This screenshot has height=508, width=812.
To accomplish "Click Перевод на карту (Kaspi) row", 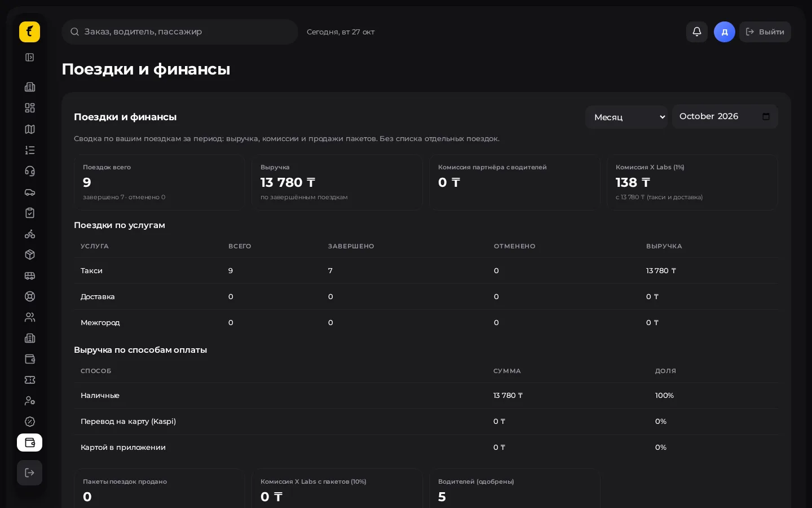I will click(426, 421).
